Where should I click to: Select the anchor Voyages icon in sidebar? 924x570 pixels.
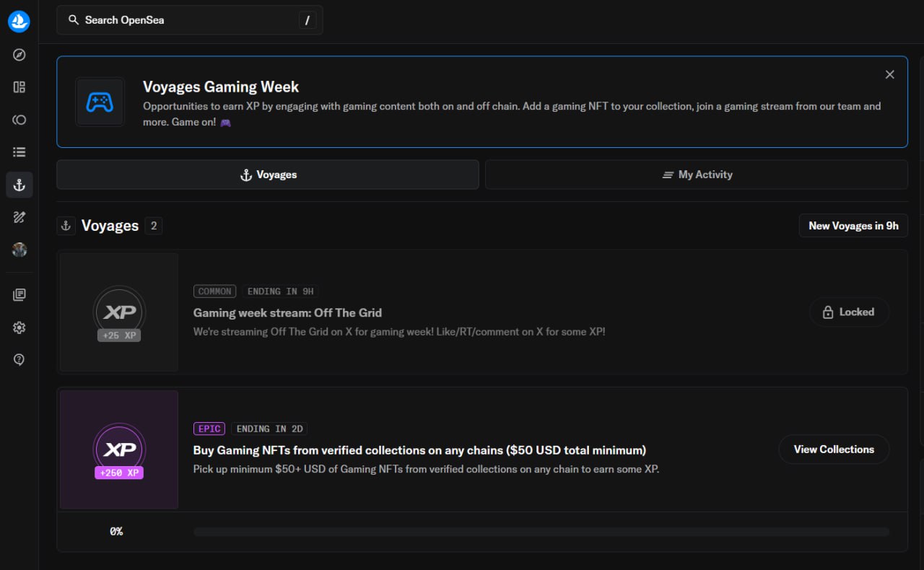pos(19,185)
